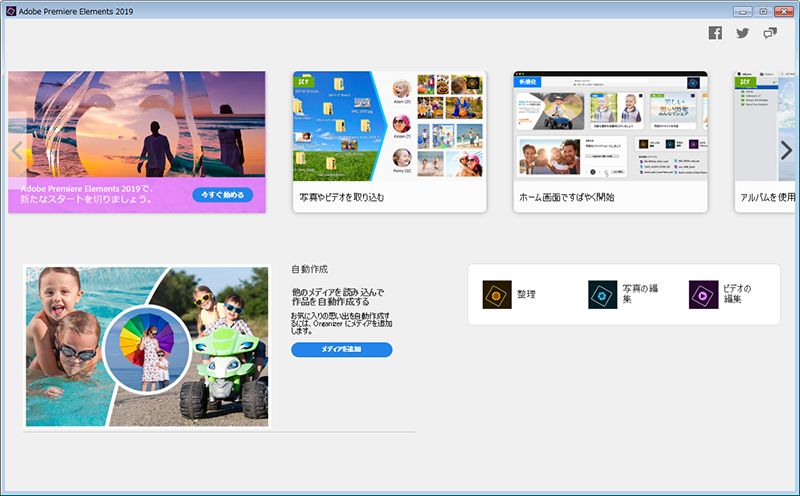Open the cut-off アルバムを使用 card
This screenshot has height=496, width=800.
(x=765, y=142)
